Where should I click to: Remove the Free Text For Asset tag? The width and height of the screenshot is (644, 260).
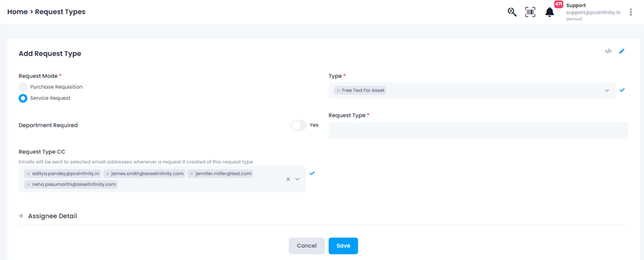point(338,90)
